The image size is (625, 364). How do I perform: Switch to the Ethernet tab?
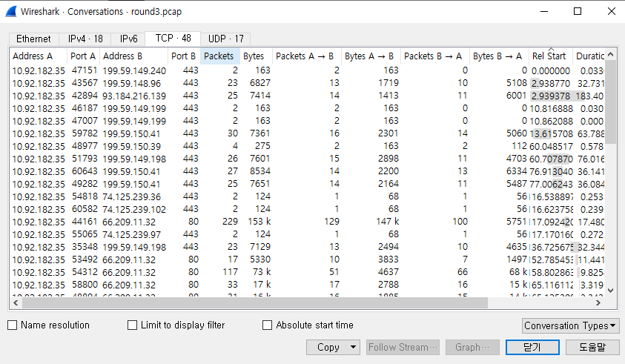34,39
